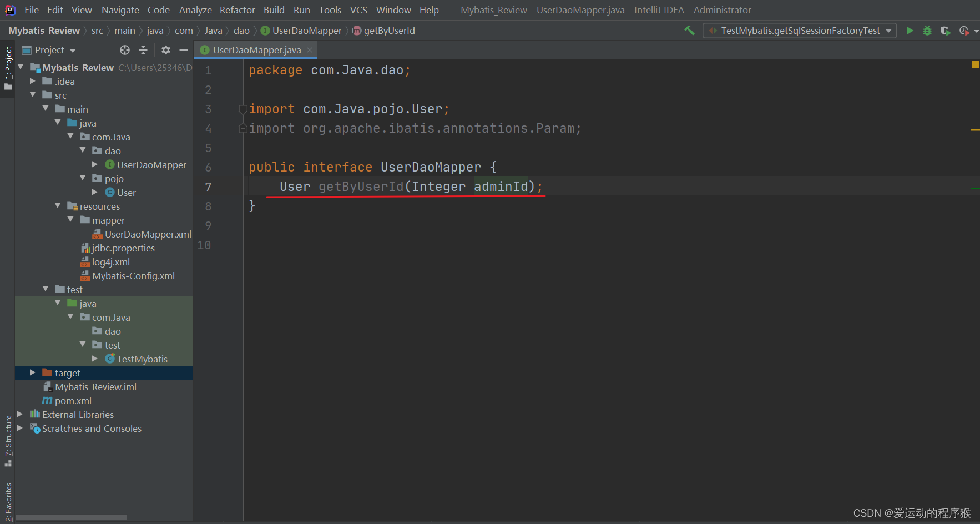Viewport: 980px width, 524px height.
Task: Collapse the Mybatis_Review project root node
Action: click(x=21, y=67)
